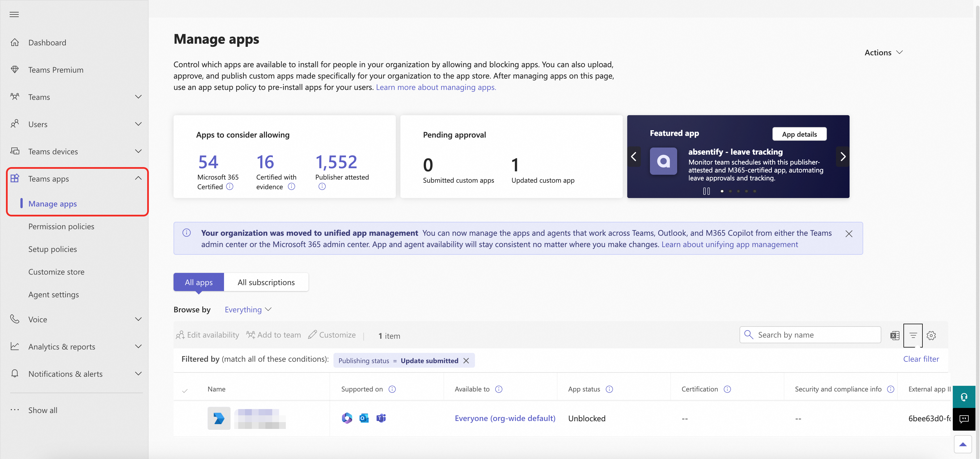Dismiss the unified app management banner

[848, 234]
